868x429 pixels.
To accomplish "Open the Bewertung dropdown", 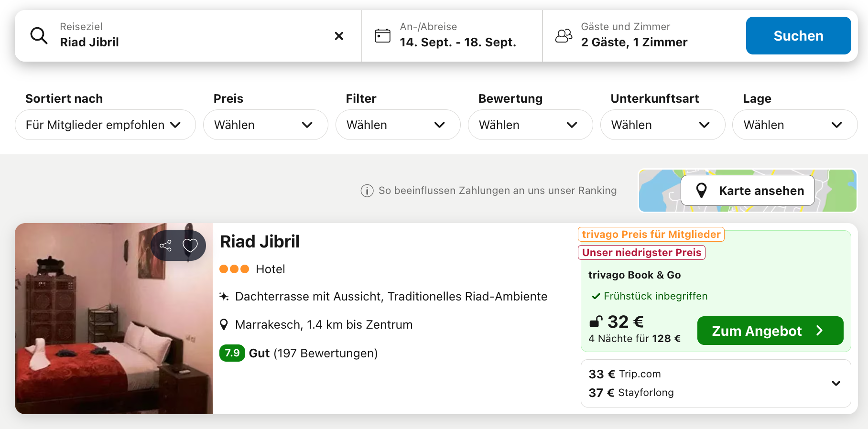I will coord(530,125).
